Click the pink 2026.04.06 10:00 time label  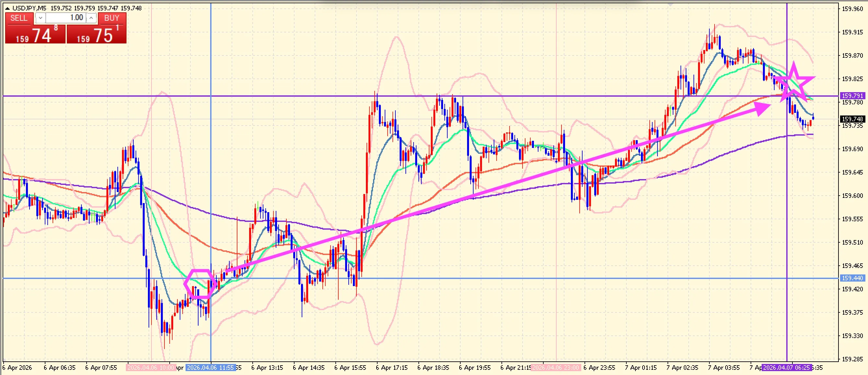[151, 367]
